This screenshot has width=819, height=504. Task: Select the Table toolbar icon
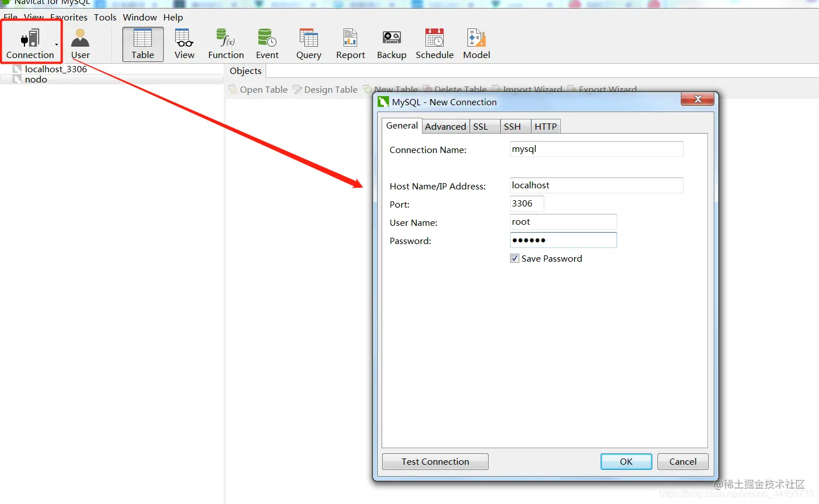[143, 43]
